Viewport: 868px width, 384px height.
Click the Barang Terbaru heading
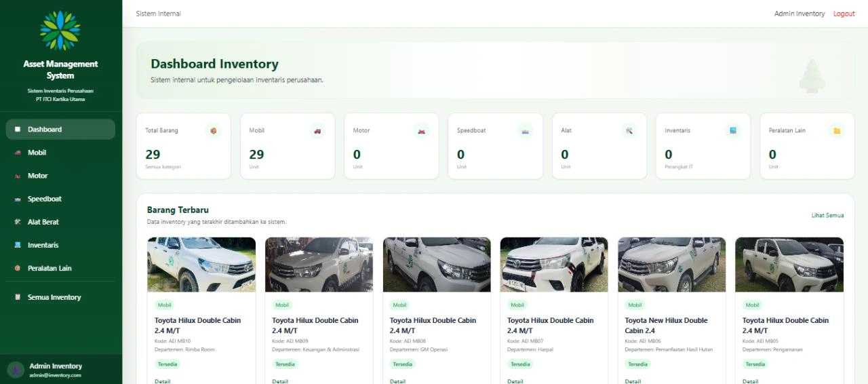[178, 210]
